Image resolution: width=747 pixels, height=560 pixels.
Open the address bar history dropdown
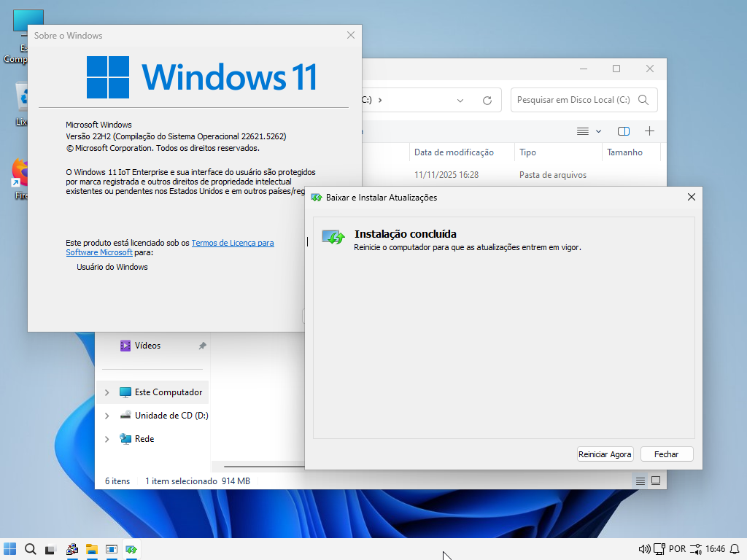460,101
